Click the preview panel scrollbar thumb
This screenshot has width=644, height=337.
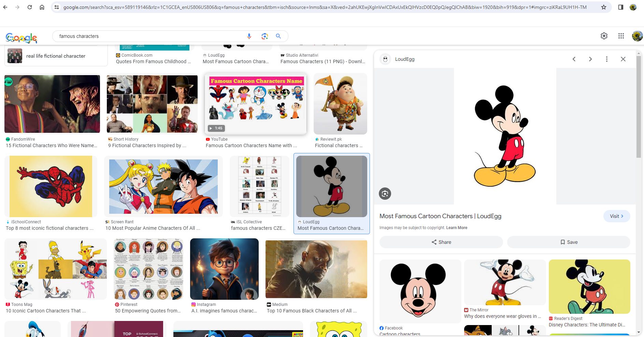tap(639, 107)
